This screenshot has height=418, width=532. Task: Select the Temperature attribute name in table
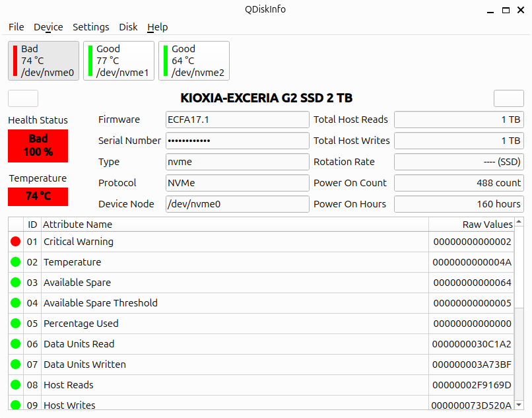click(72, 262)
